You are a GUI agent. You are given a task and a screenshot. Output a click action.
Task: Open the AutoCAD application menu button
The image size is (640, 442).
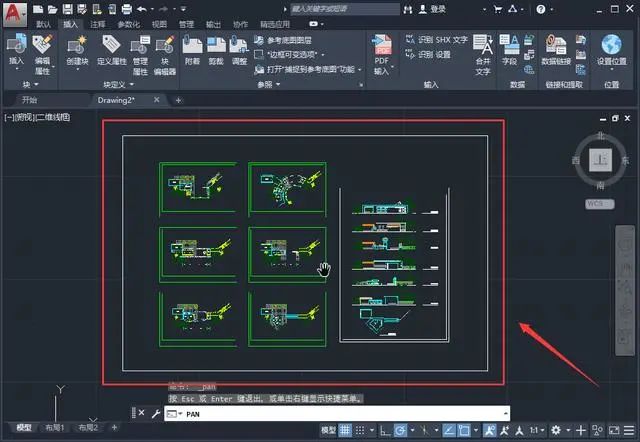click(x=15, y=14)
